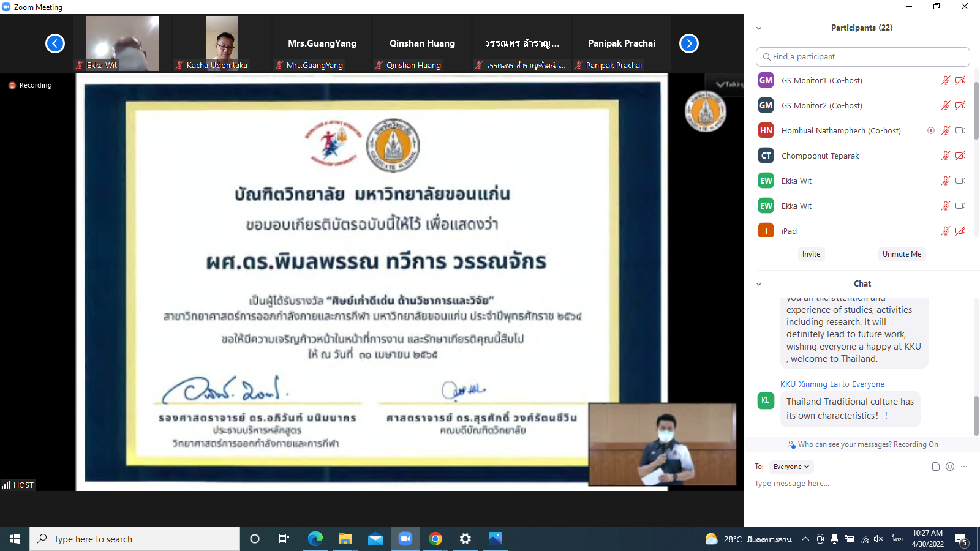Collapse the Participants panel chevron
The height and width of the screenshot is (551, 980).
tap(759, 28)
